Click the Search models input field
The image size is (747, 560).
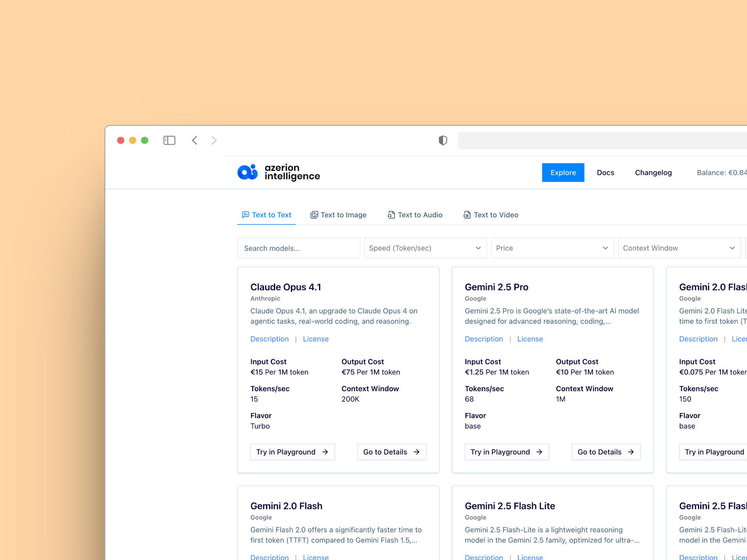coord(298,248)
